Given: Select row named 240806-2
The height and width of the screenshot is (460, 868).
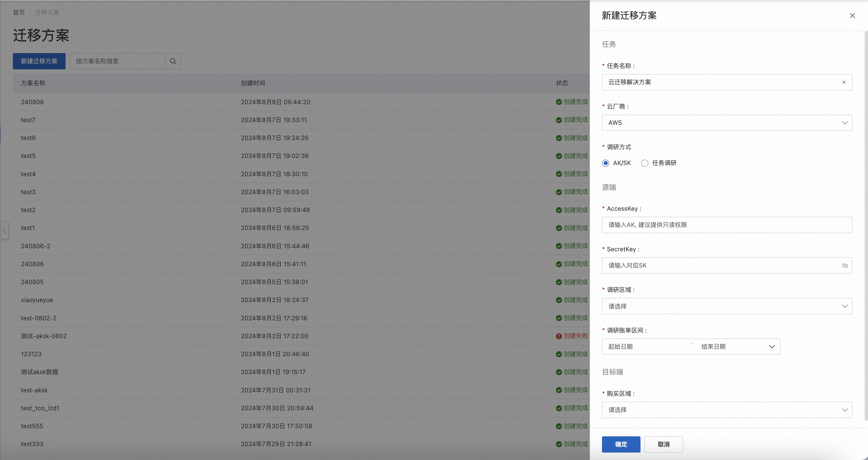Looking at the screenshot, I should pyautogui.click(x=302, y=246).
